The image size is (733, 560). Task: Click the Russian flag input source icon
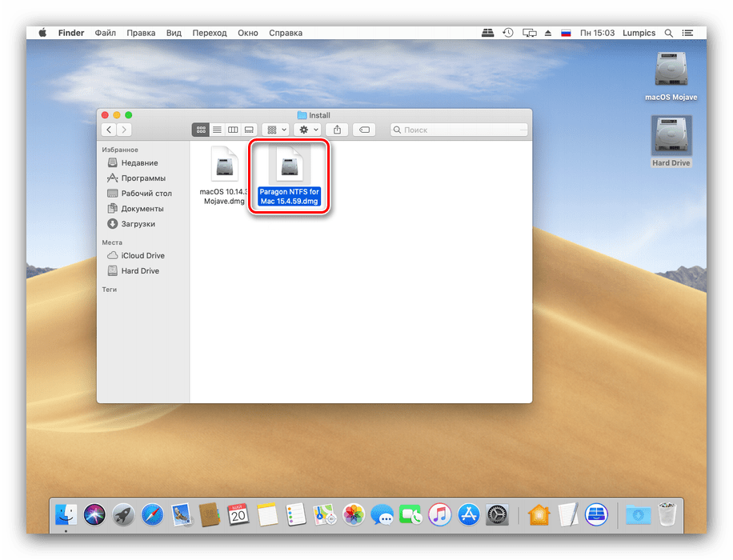[x=566, y=33]
